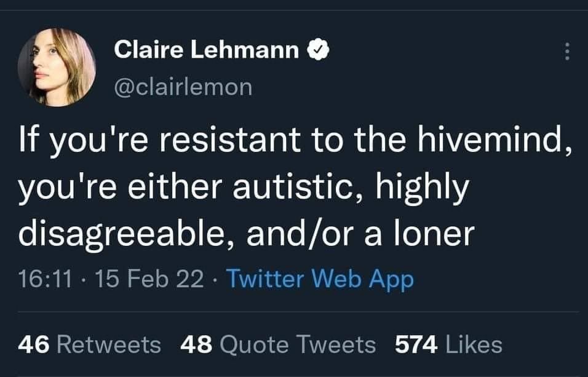
Task: Open the 48 Quote Tweets list
Action: 278,344
